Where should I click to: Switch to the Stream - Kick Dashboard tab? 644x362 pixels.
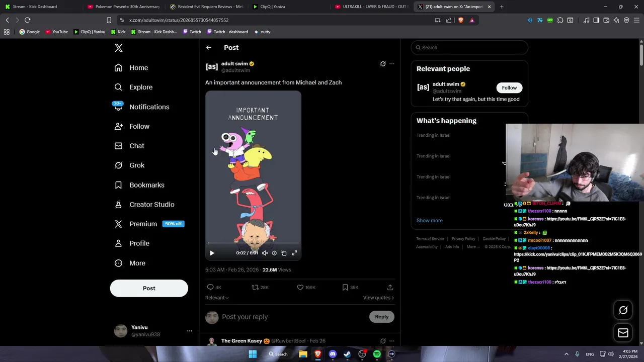pos(41,7)
